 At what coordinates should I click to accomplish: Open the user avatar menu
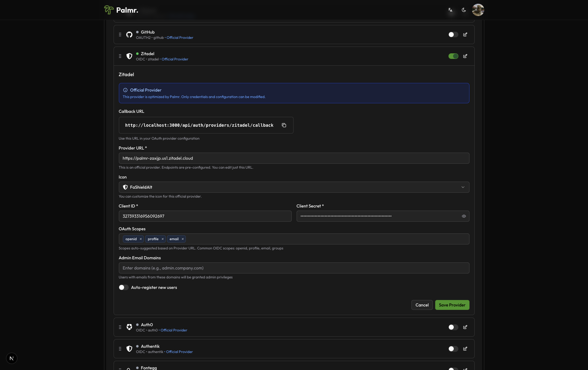coord(478,10)
